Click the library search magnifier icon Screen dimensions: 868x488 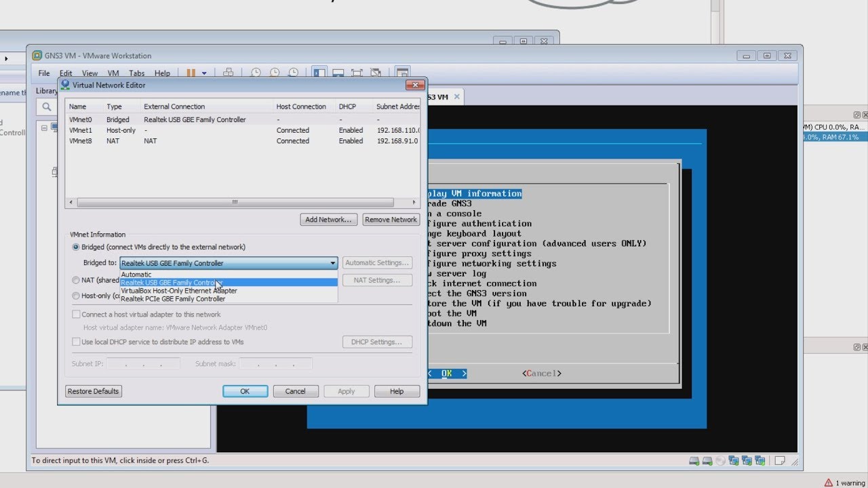tap(47, 106)
